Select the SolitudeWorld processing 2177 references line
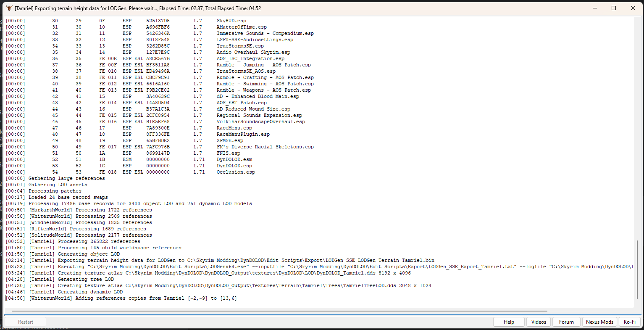Viewport: 644px width, 330px height. click(79, 235)
